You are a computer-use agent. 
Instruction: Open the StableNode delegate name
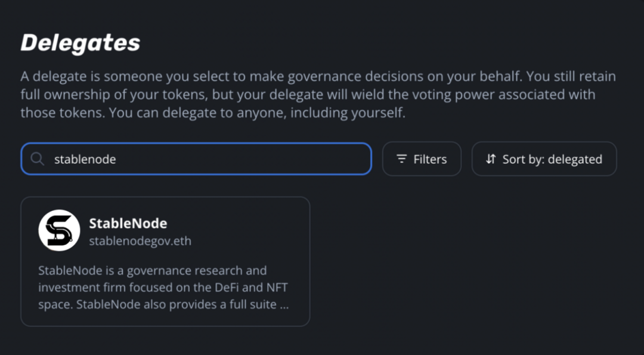pyautogui.click(x=128, y=223)
